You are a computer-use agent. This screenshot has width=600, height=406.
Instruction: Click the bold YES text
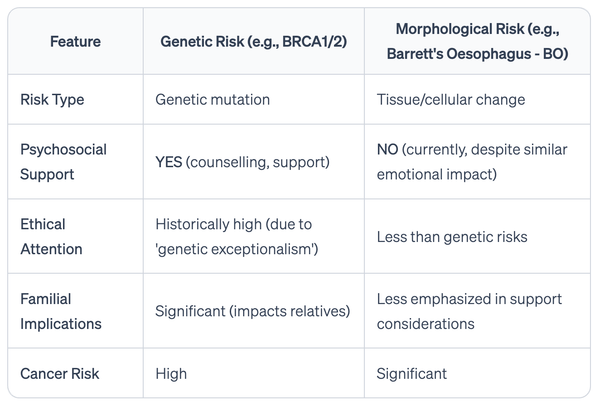tap(168, 161)
